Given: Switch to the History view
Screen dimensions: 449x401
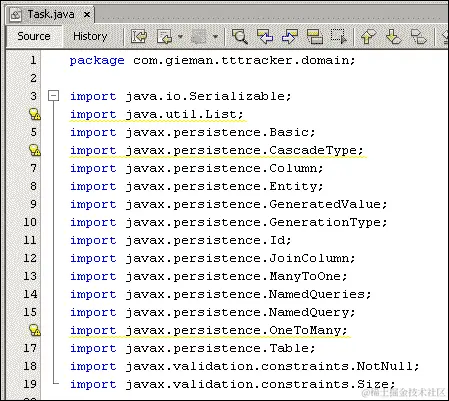Looking at the screenshot, I should click(90, 36).
